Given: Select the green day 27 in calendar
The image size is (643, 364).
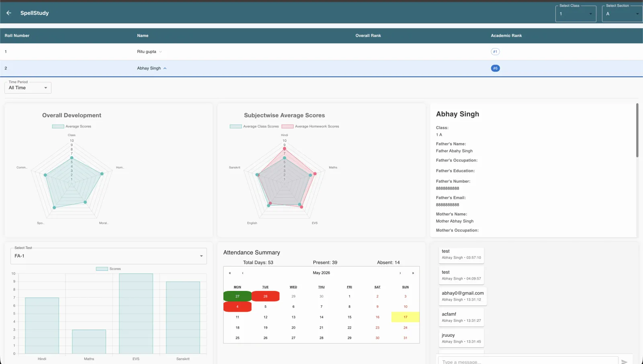Looking at the screenshot, I should point(238,296).
